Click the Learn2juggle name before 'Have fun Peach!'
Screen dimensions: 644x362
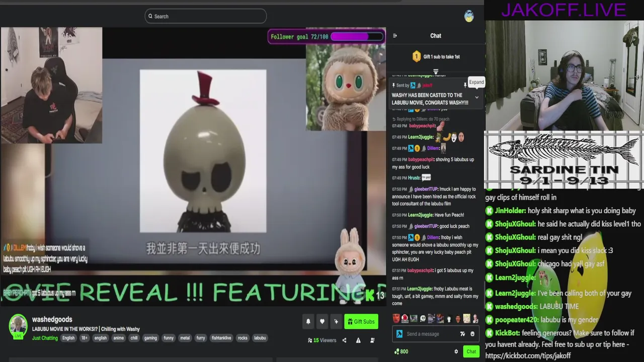click(420, 215)
